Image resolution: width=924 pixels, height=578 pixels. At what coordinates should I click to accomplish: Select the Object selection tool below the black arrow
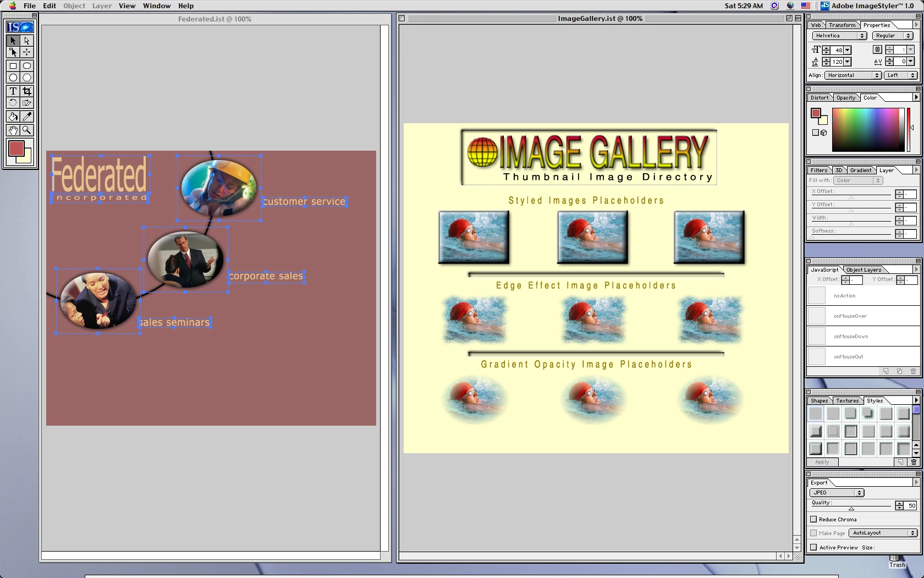point(13,52)
